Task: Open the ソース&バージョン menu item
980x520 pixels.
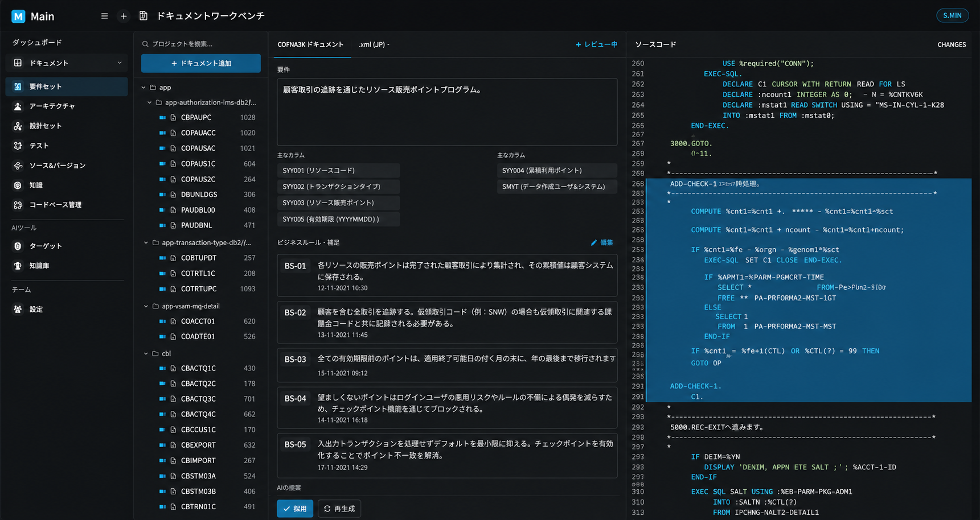Action: [x=67, y=166]
